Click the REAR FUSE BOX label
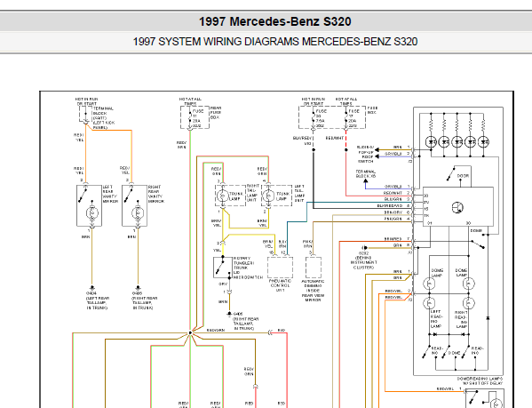Image resolution: width=532 pixels, height=408 pixels. point(216,112)
